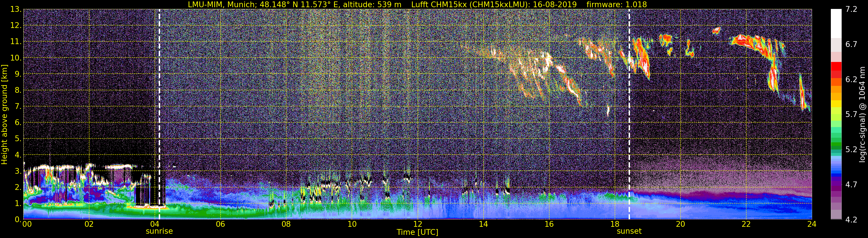
Task: Click the height axis tick label '3.'
Action: click(18, 171)
